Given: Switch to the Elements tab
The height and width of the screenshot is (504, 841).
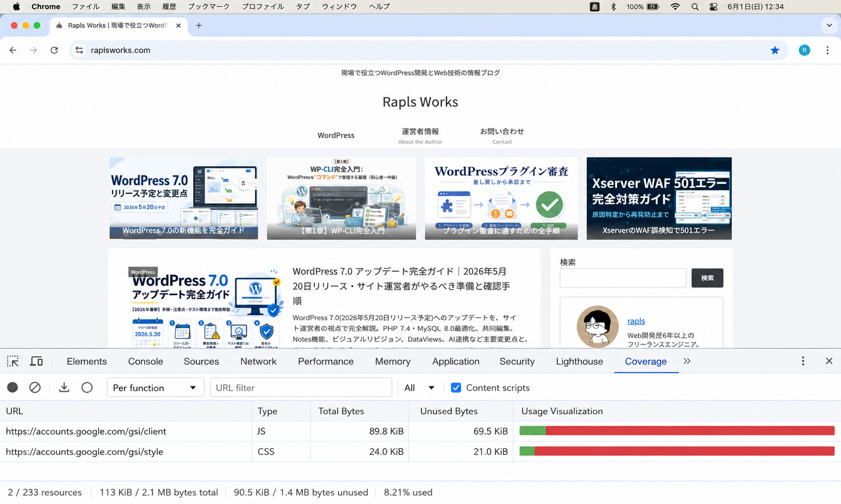Looking at the screenshot, I should (87, 361).
